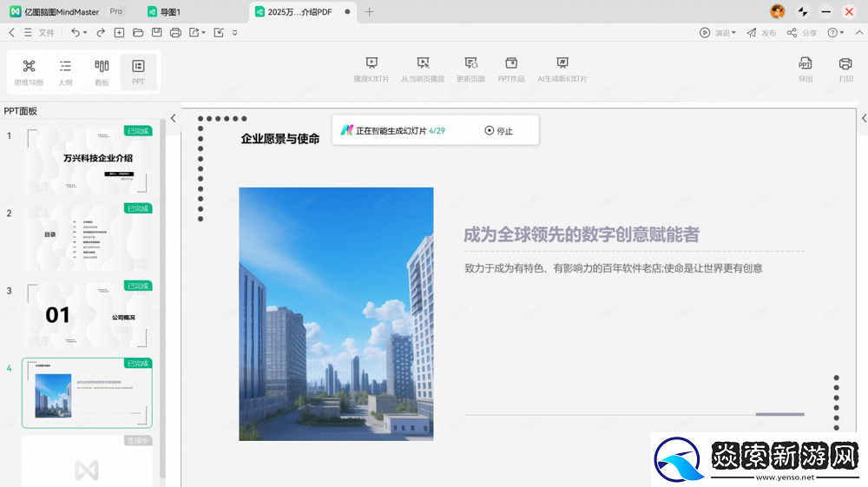Image resolution: width=868 pixels, height=487 pixels.
Task: Click the export icon in quick access toolbar
Action: click(194, 33)
